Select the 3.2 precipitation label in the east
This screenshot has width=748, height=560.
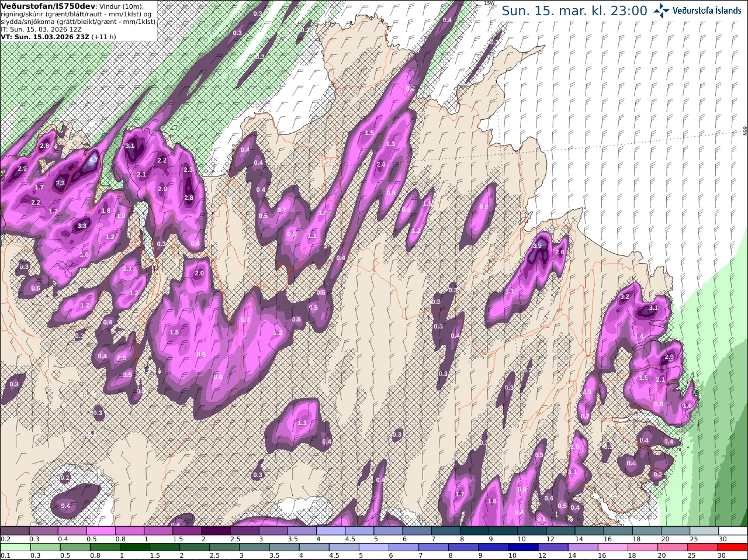[624, 297]
